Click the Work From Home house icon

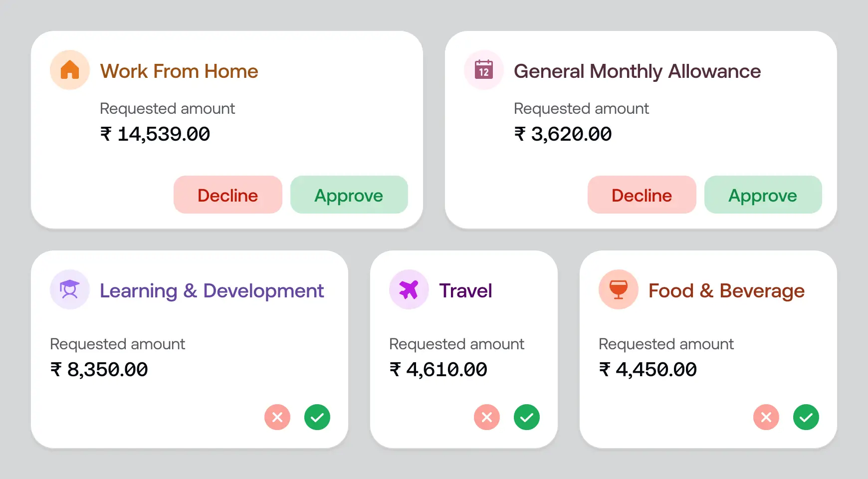click(70, 70)
